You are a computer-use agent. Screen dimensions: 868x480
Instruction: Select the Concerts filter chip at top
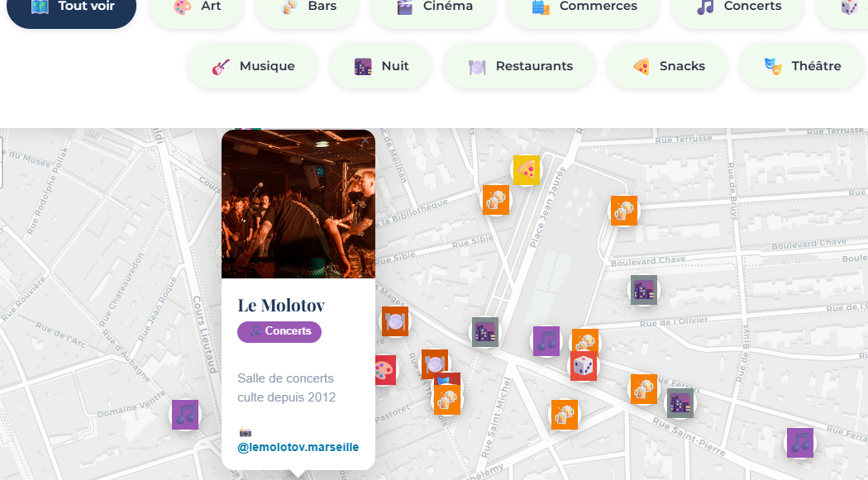[737, 7]
